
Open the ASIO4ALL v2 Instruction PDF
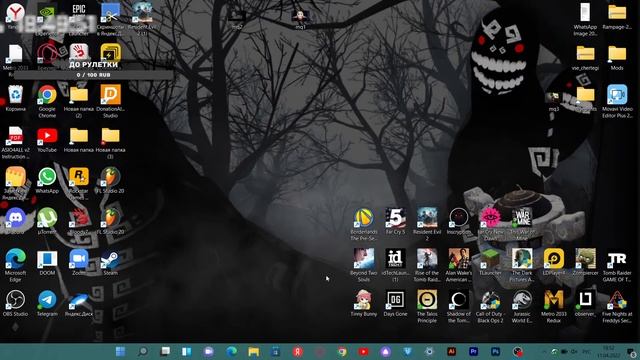(x=16, y=136)
